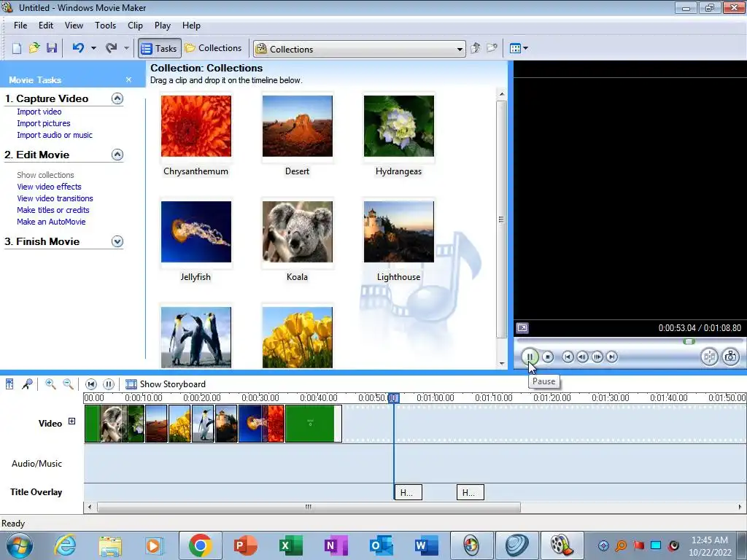Select the Chrysanthemum clip thumbnail
Screen dimensions: 747x560
(x=196, y=126)
